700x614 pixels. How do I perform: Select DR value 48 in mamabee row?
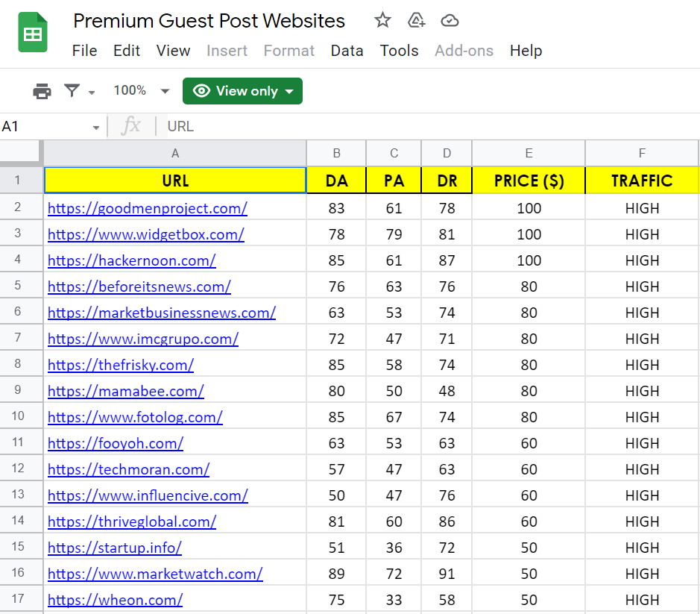coord(447,391)
